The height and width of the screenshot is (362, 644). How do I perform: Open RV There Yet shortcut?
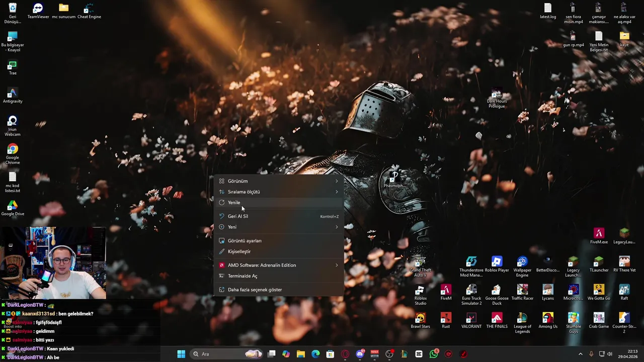coord(624,264)
